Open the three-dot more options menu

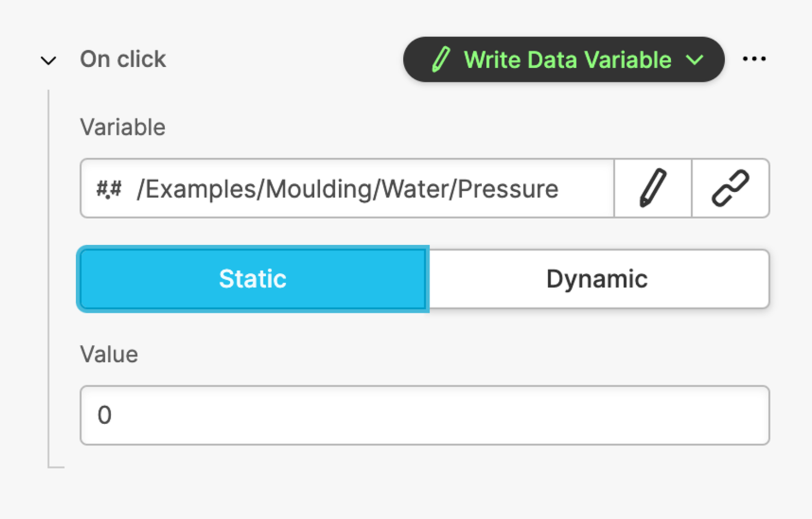(x=754, y=59)
